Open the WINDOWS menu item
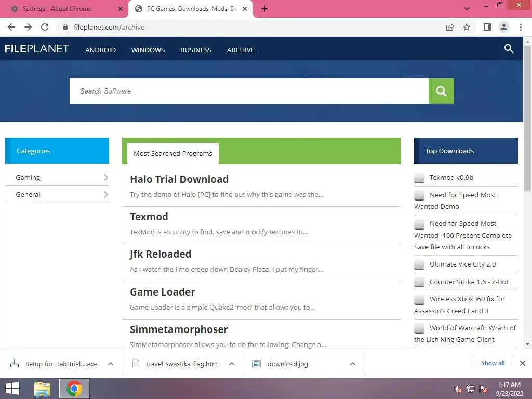This screenshot has width=532, height=399. [x=148, y=50]
